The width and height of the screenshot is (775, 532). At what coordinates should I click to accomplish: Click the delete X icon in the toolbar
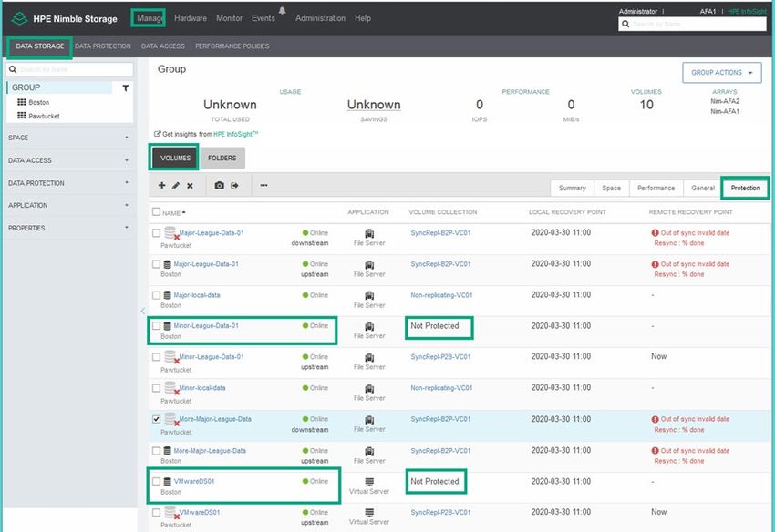tap(190, 186)
